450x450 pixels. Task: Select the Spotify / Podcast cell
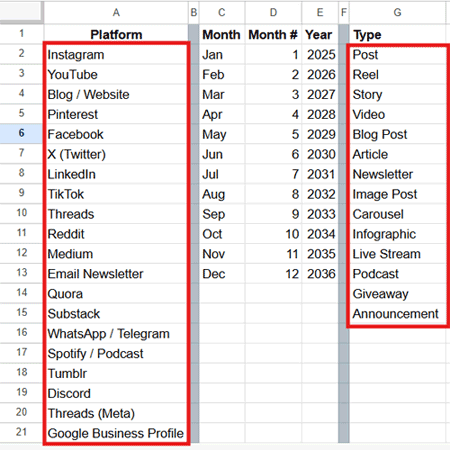(x=116, y=353)
